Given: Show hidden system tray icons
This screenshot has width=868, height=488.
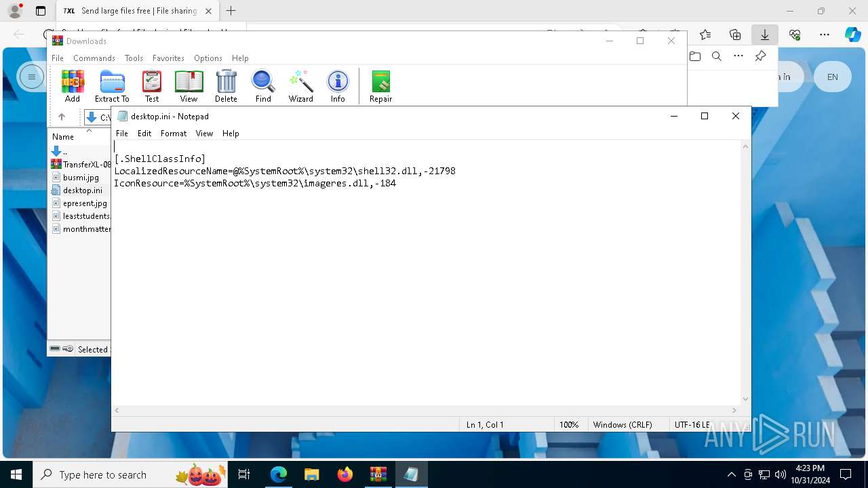Looking at the screenshot, I should click(731, 474).
